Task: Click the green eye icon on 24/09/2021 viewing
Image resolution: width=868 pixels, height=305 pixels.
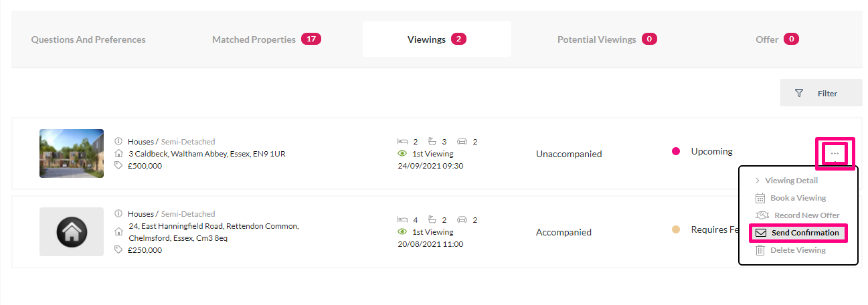Action: pos(402,154)
